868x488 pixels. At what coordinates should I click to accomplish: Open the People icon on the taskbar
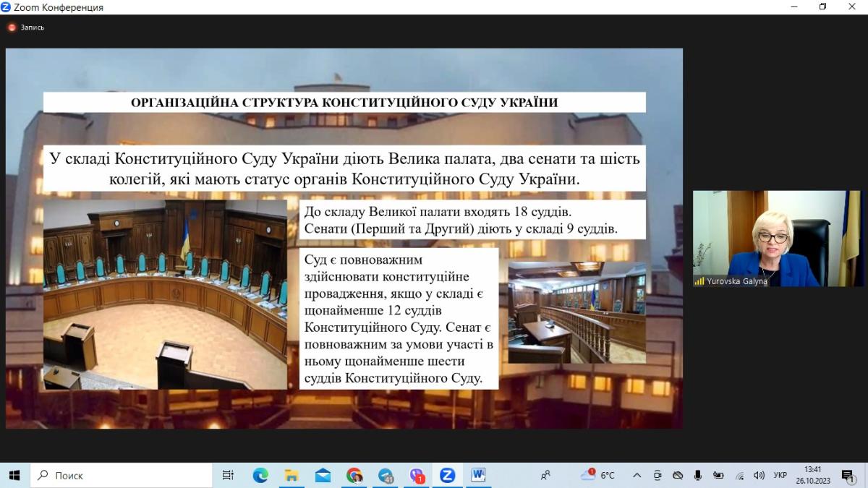coord(545,475)
